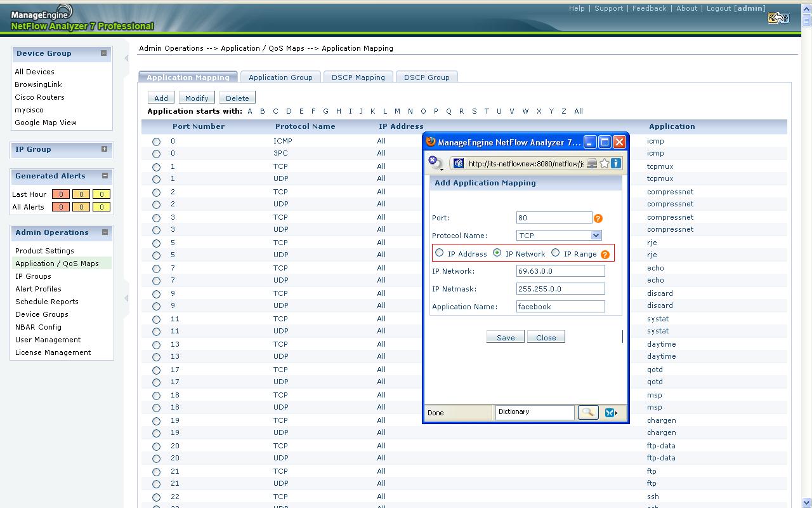This screenshot has width=812, height=508.
Task: Click the blue butterfly icon in the status bar
Action: pyautogui.click(x=610, y=413)
